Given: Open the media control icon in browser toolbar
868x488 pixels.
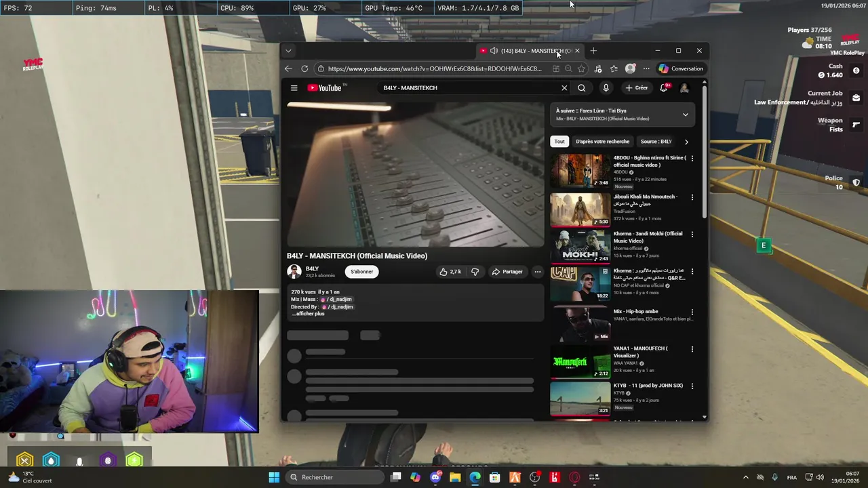Looking at the screenshot, I should point(597,68).
